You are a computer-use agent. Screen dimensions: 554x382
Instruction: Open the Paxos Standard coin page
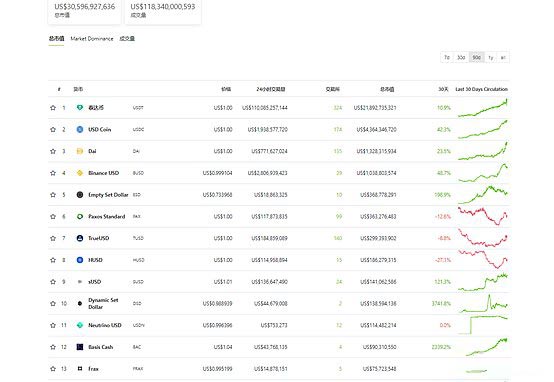pos(107,217)
